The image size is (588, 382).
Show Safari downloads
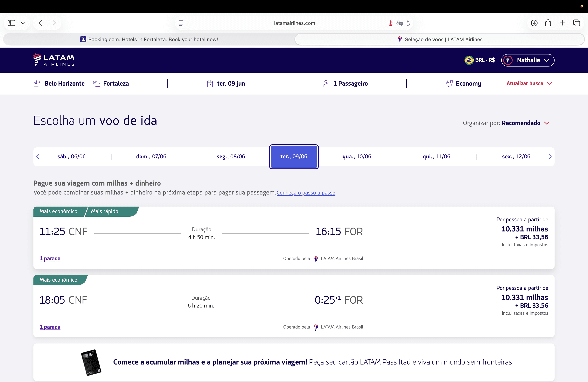pyautogui.click(x=534, y=23)
